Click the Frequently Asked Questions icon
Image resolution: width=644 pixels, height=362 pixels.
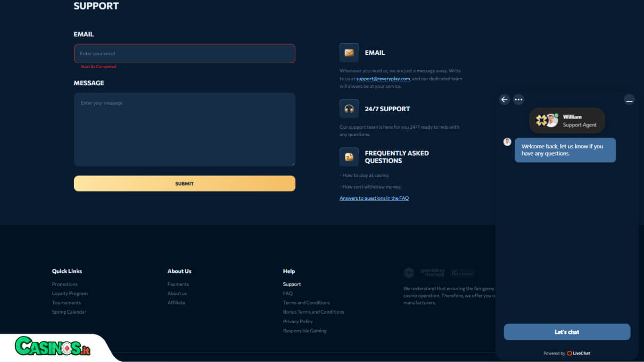[349, 157]
